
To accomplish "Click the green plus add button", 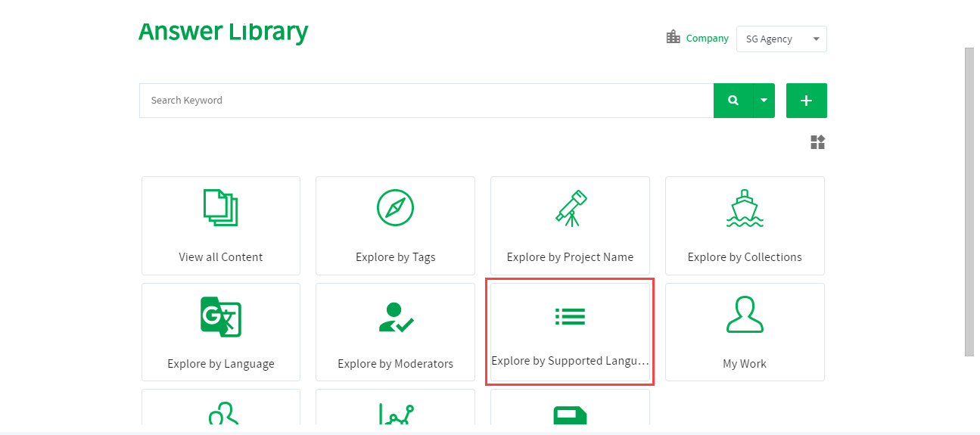I will 807,101.
